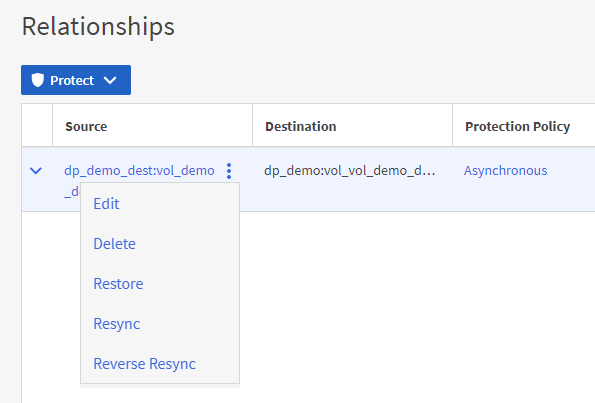Click the shield icon on Protect button
This screenshot has height=403, width=595.
pos(38,80)
